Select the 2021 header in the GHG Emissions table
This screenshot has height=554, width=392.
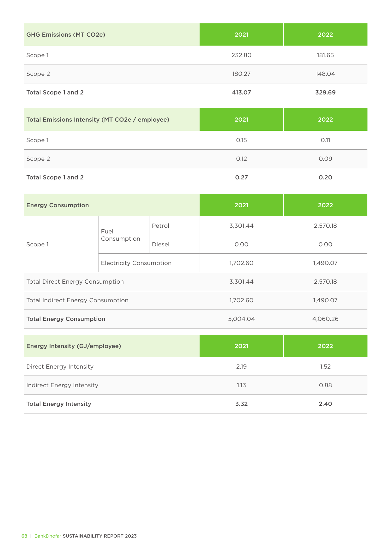[241, 35]
